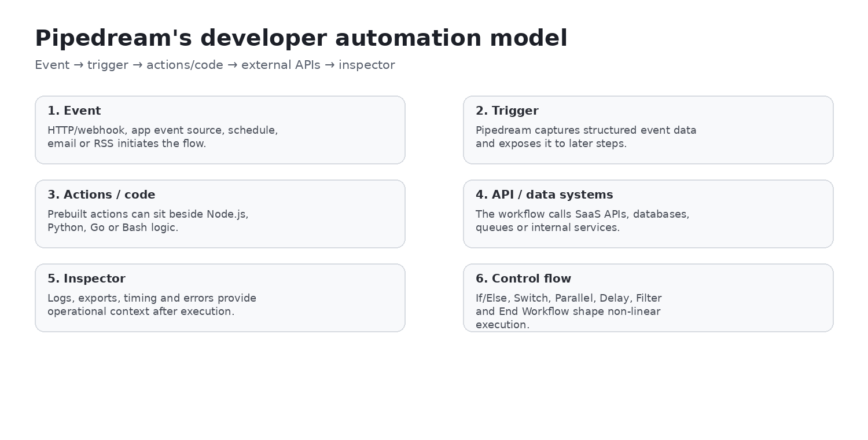Viewport: 868px width, 440px height.
Task: Click "If/Else, Switch, Parallel, Delay, Filter" text
Action: pos(569,298)
